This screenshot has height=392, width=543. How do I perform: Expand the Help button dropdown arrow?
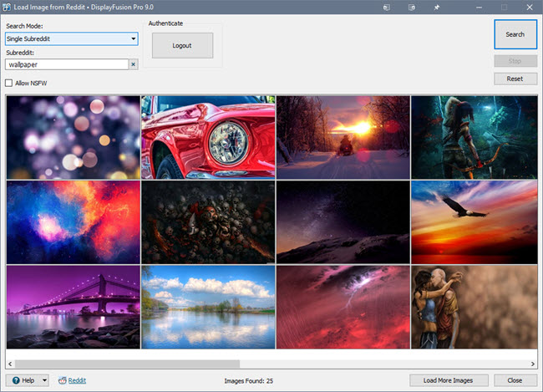[x=44, y=380]
